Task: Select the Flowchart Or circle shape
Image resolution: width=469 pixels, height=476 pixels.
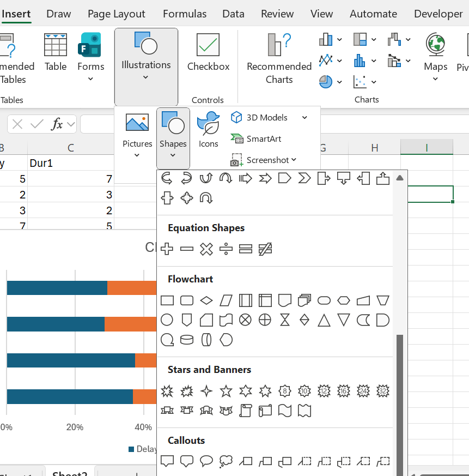Action: [x=265, y=320]
